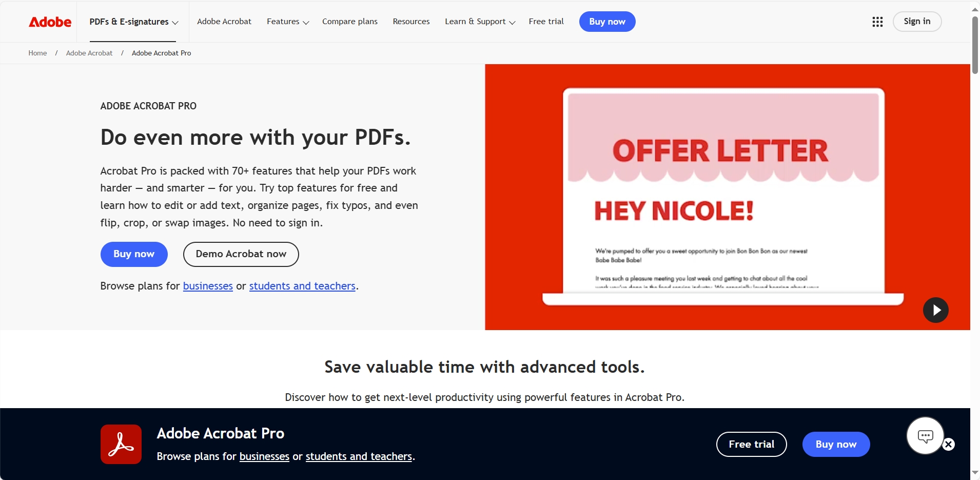Click Adobe Acrobat Pro title in banner
Viewport: 980px width, 480px height.
pyautogui.click(x=221, y=433)
